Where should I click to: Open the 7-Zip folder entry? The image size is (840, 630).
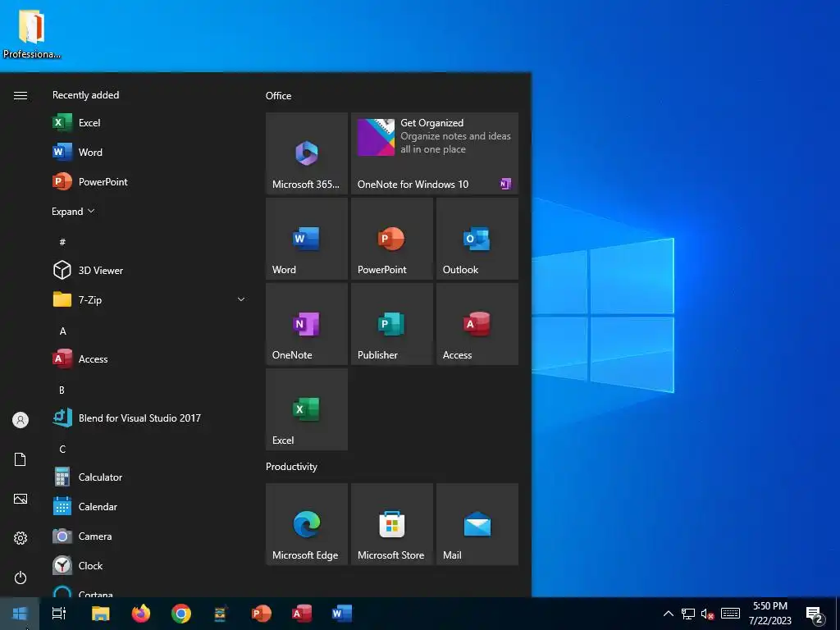149,300
